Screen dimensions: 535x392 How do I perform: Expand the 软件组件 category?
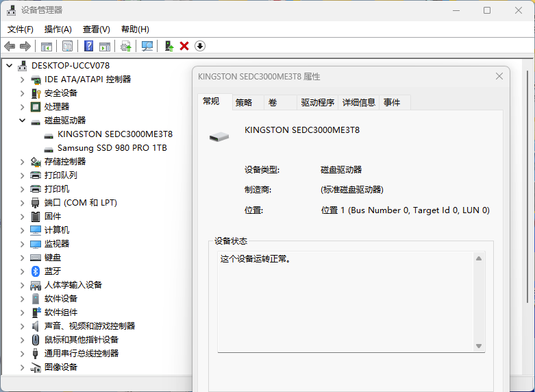[22, 313]
